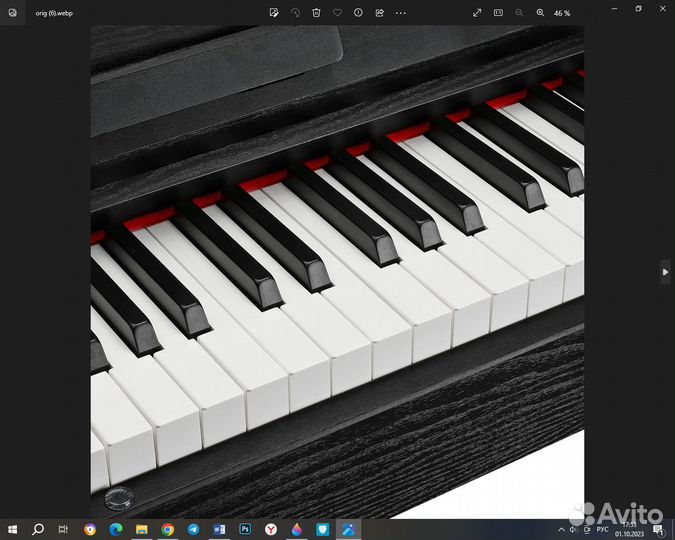Open Telegram from the taskbar
This screenshot has width=675, height=540.
[194, 529]
